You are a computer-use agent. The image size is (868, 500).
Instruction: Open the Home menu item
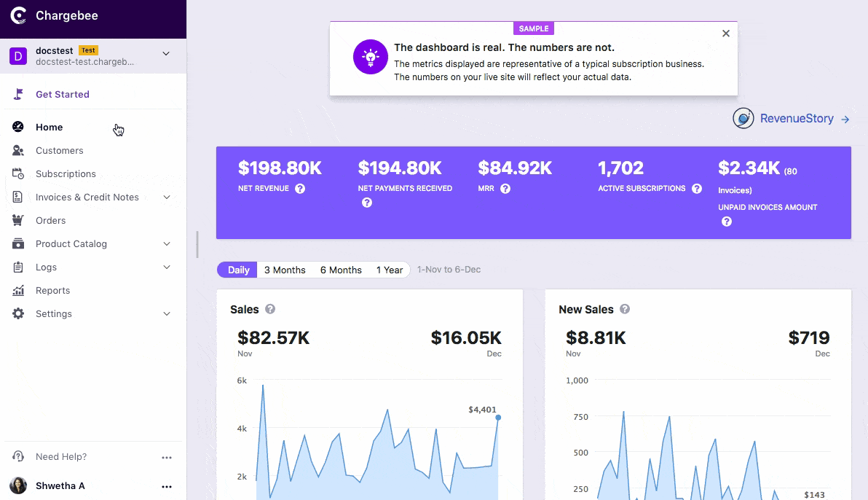(50, 128)
